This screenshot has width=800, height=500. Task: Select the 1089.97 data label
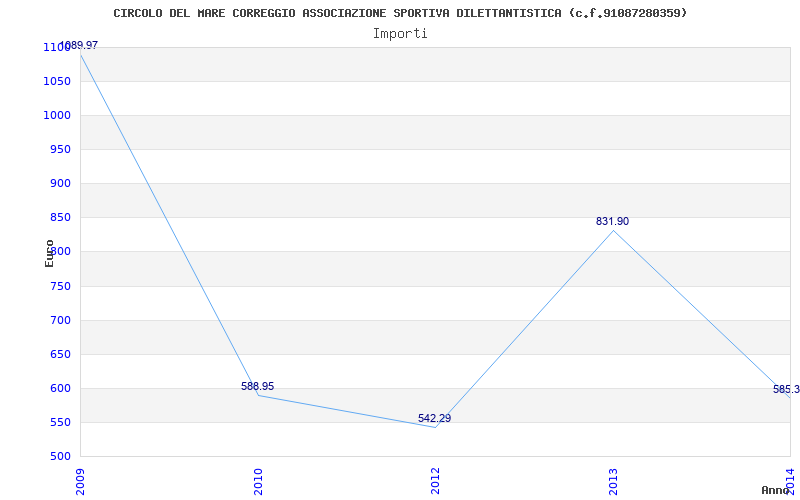click(79, 45)
